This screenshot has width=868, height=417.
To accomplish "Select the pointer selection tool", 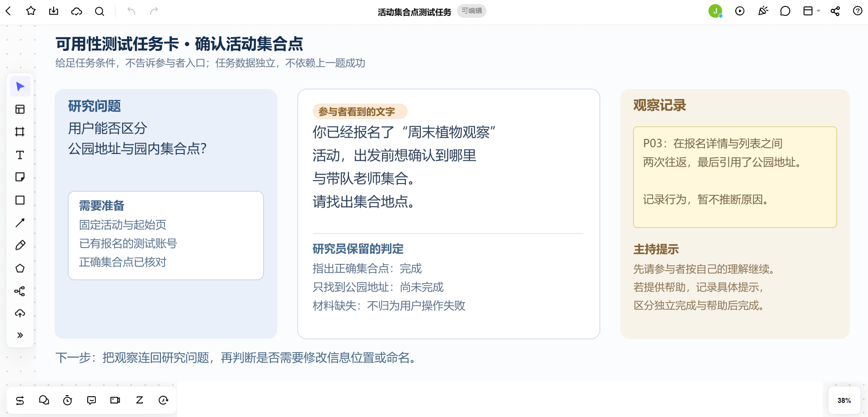I will click(x=20, y=86).
